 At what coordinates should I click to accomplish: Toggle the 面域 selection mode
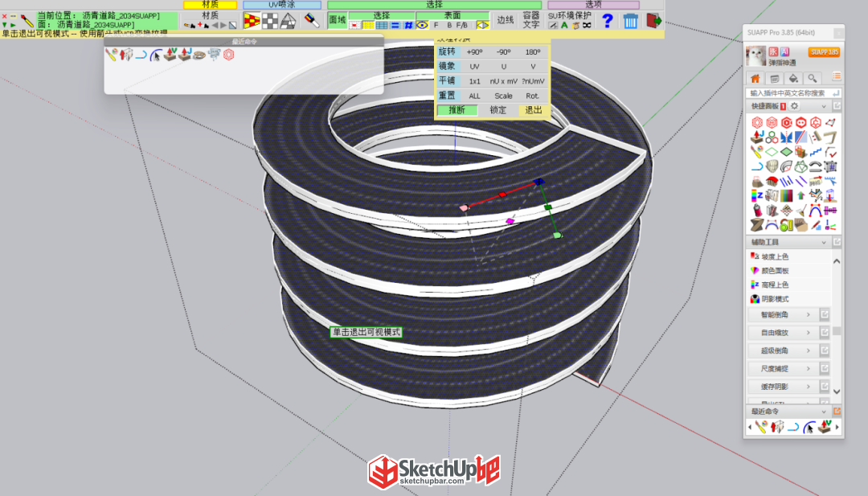coord(337,20)
